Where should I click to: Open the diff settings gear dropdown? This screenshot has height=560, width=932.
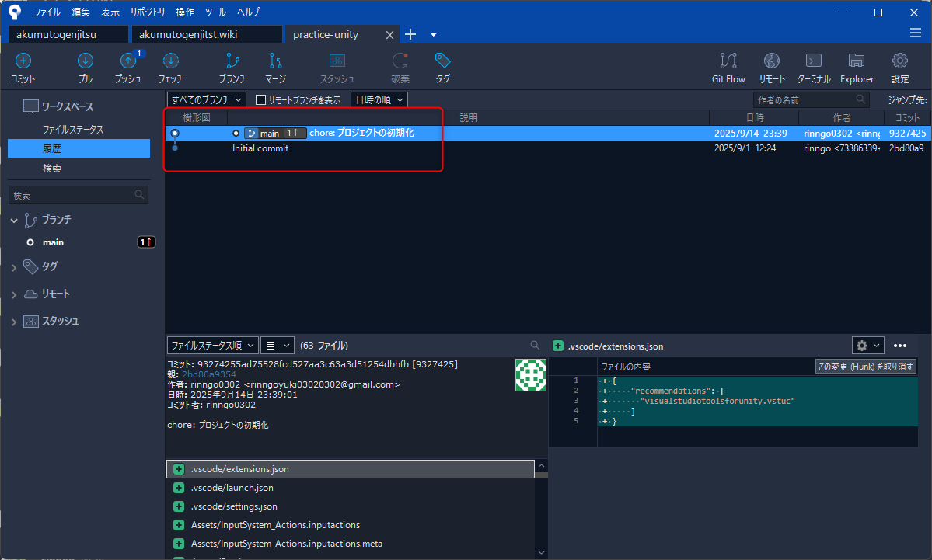(867, 346)
